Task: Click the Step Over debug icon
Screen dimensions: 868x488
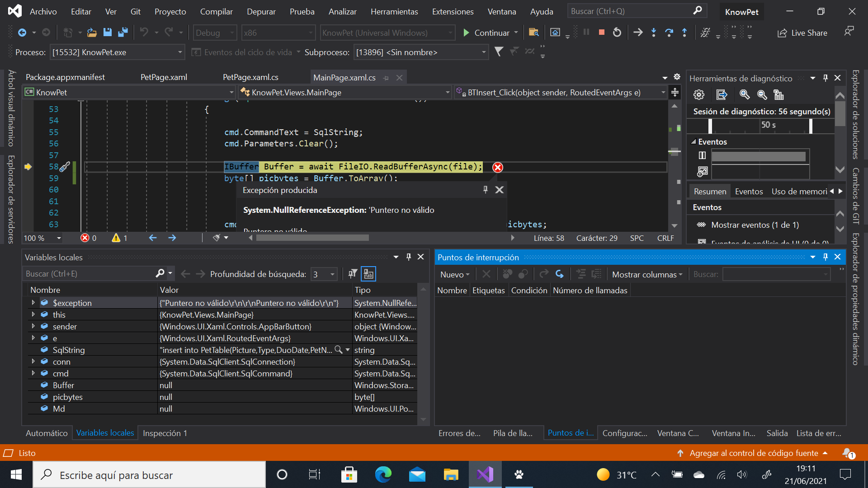Action: 669,33
